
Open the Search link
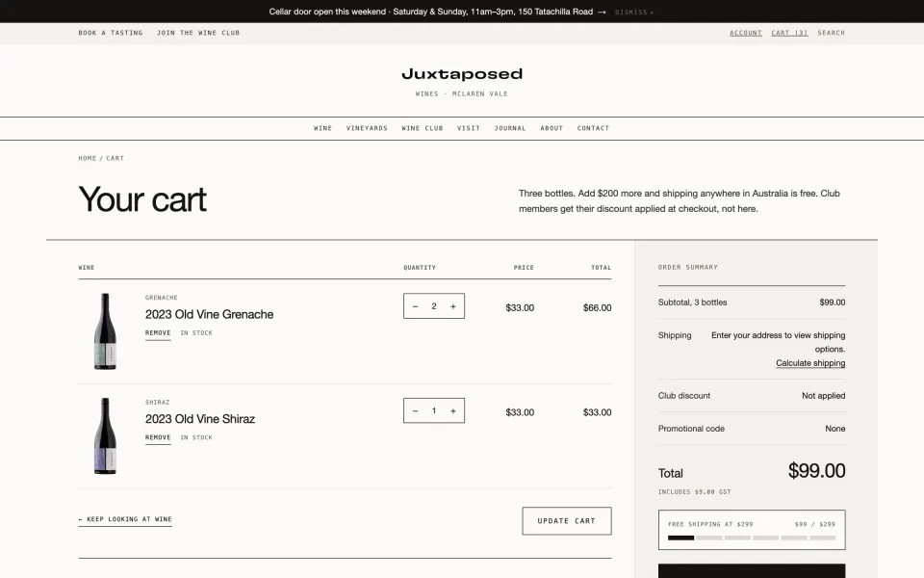(x=831, y=33)
